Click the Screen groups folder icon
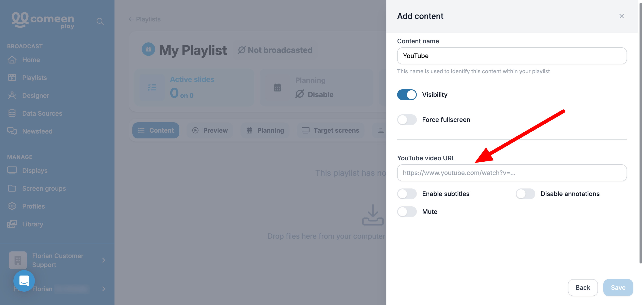The height and width of the screenshot is (305, 644). click(x=12, y=188)
